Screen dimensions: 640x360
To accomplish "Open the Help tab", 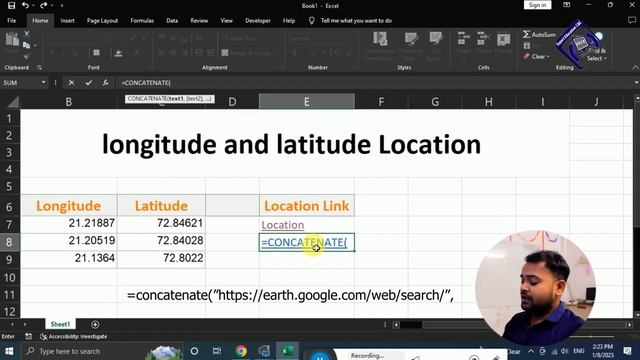I will (289, 20).
